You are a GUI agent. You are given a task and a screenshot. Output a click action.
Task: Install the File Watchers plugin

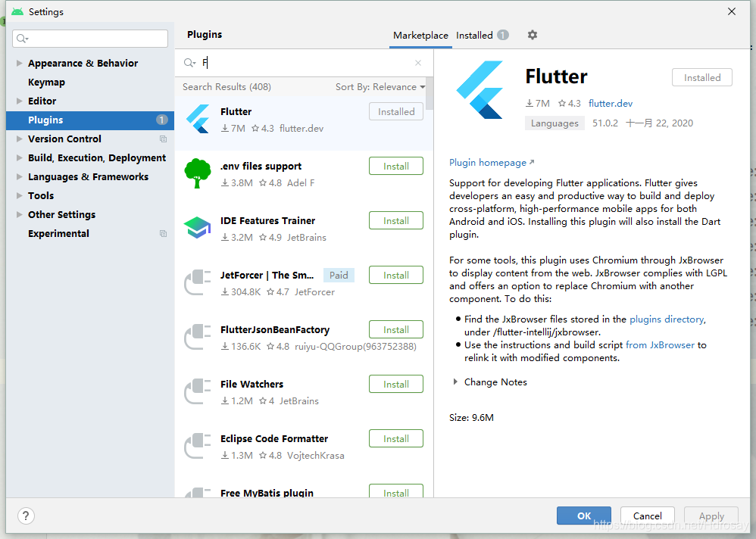coord(396,384)
